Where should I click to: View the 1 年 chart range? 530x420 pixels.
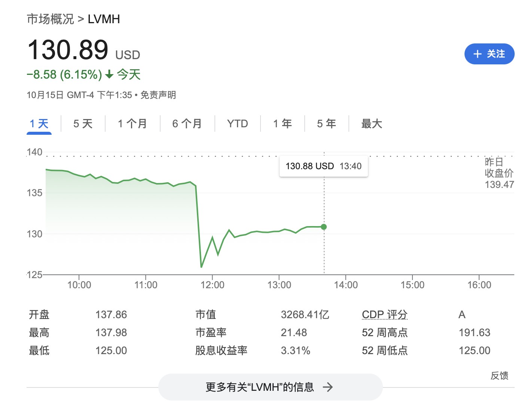point(282,124)
